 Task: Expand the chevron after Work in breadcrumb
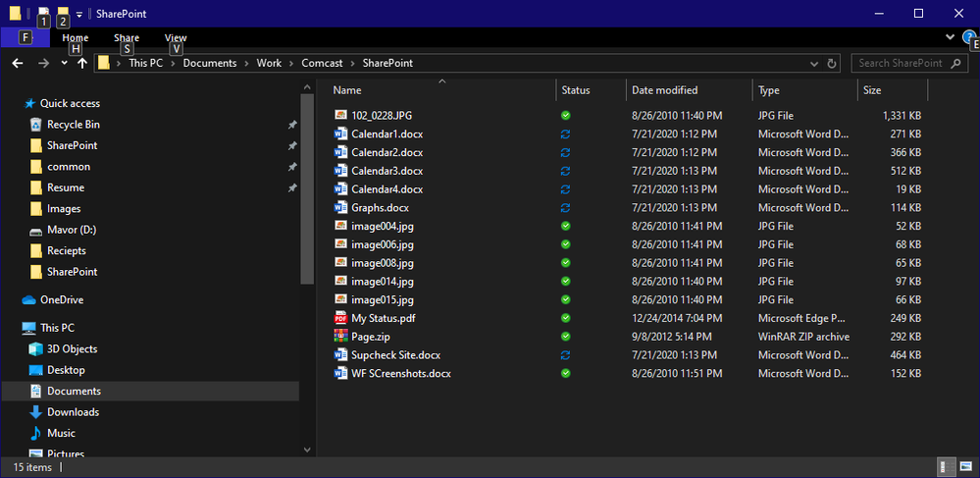tap(292, 63)
